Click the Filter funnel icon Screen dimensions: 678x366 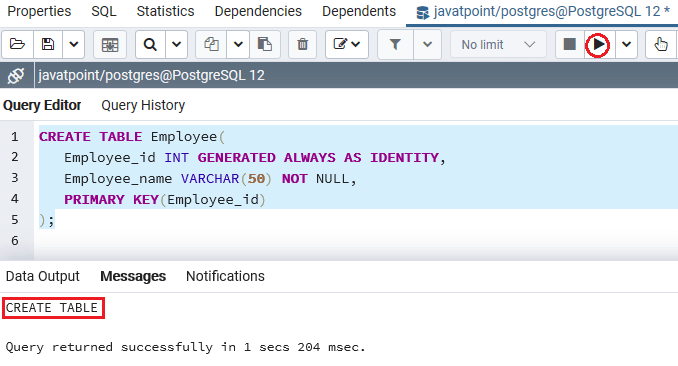pyautogui.click(x=395, y=44)
